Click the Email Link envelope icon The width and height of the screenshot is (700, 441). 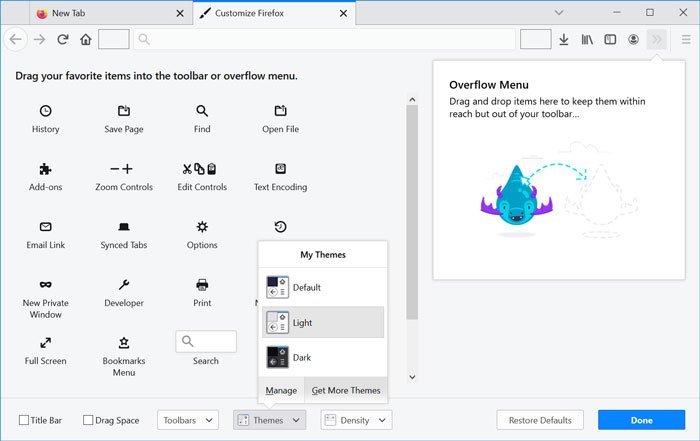pos(46,227)
